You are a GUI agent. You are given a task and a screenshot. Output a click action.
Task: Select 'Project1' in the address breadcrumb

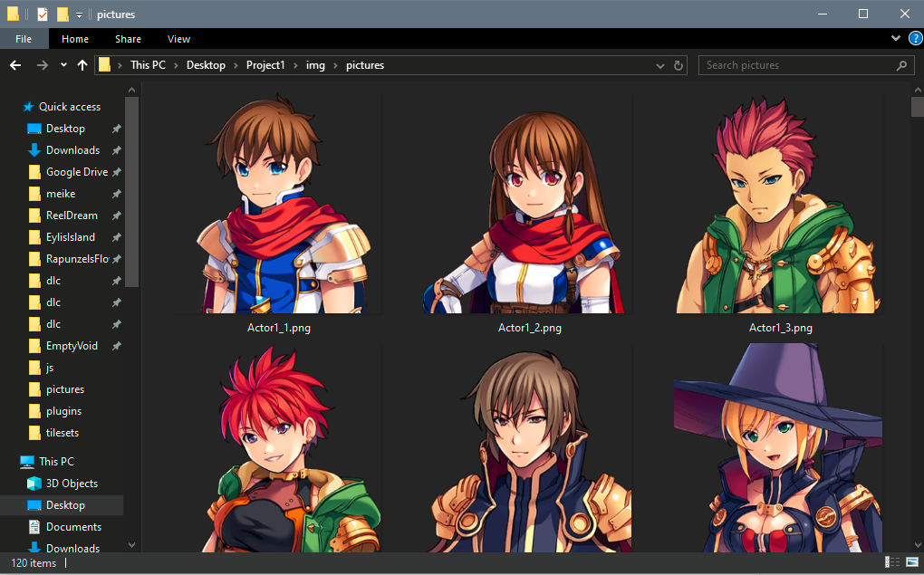point(265,65)
